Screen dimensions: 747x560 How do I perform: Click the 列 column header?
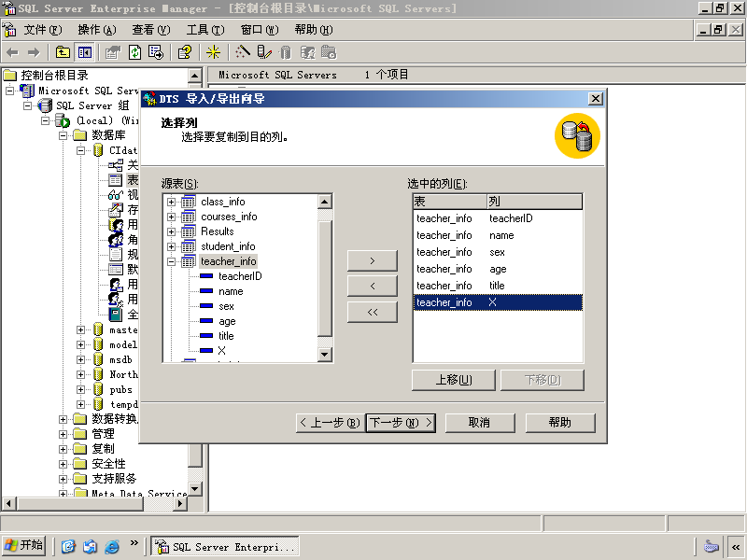(x=534, y=202)
